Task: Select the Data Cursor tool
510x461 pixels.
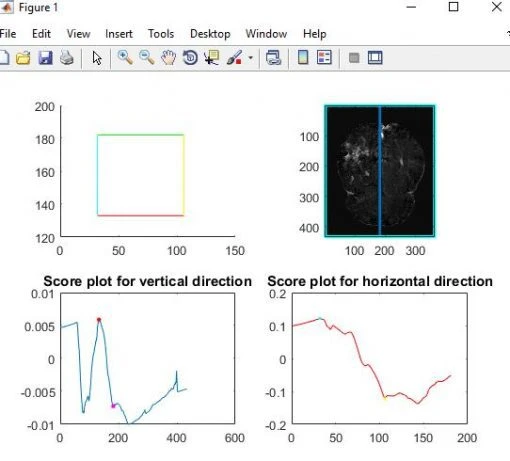Action: (x=212, y=58)
